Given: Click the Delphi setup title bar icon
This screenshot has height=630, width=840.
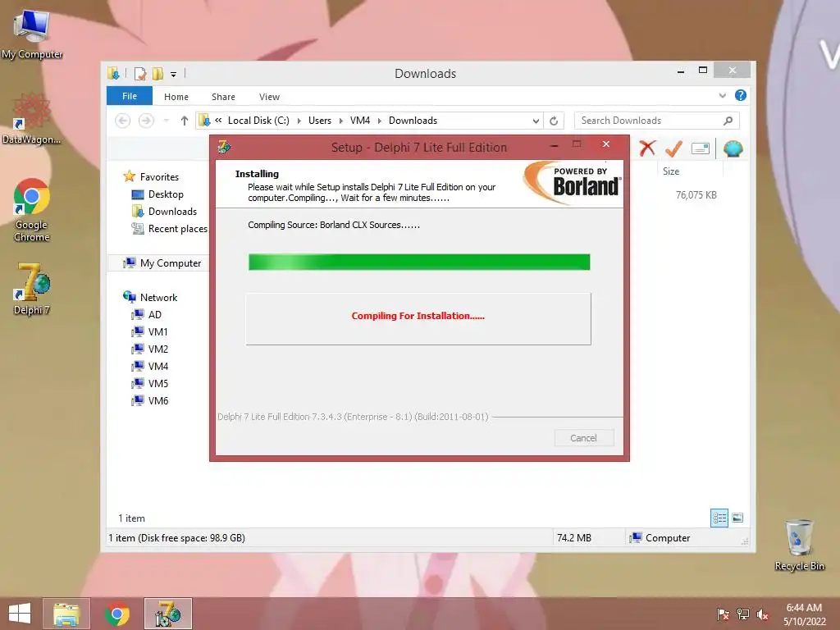Looking at the screenshot, I should point(225,146).
